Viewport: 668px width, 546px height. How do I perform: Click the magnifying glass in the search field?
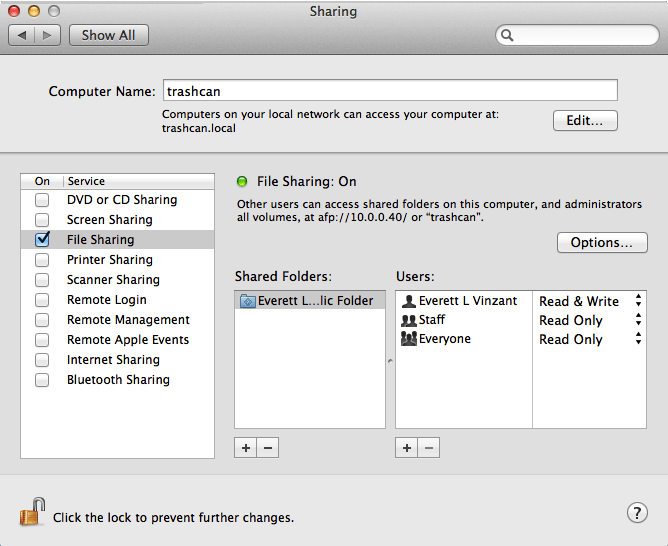(x=508, y=35)
